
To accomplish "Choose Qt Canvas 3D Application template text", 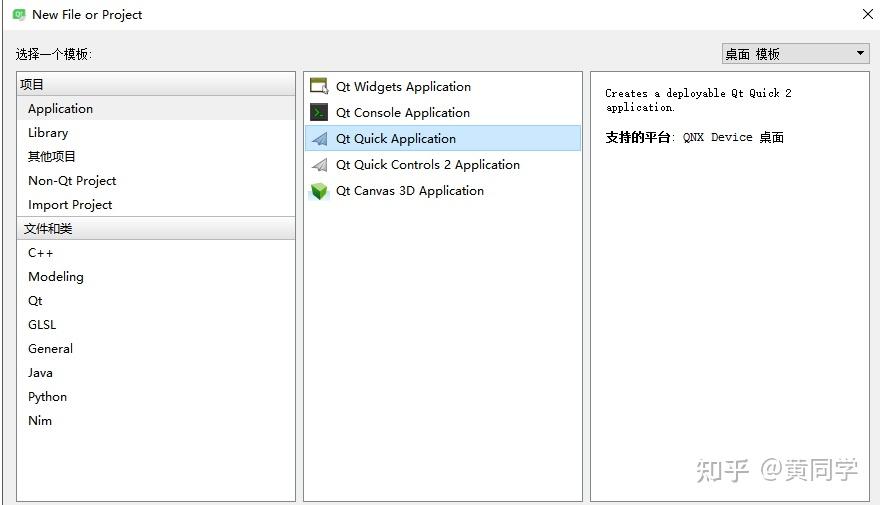I will (x=410, y=191).
